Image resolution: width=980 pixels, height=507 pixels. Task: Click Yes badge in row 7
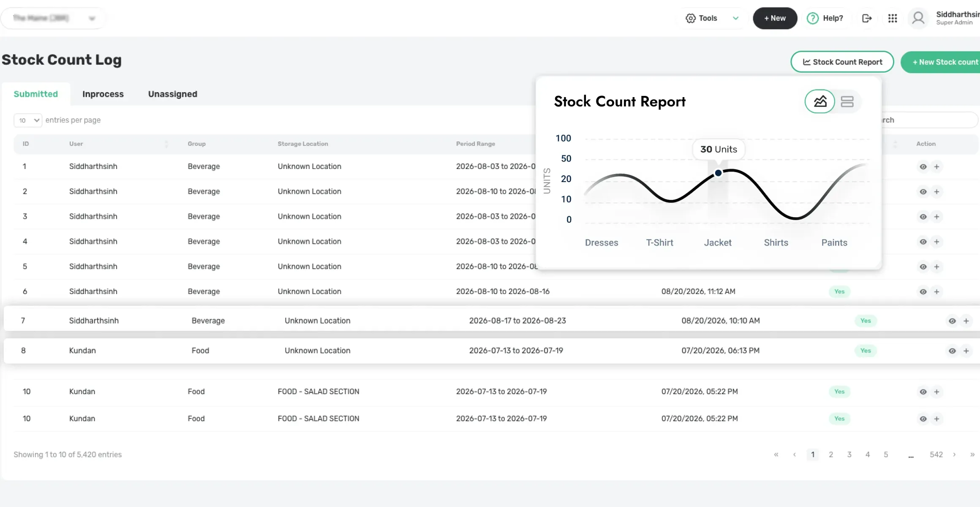point(866,321)
